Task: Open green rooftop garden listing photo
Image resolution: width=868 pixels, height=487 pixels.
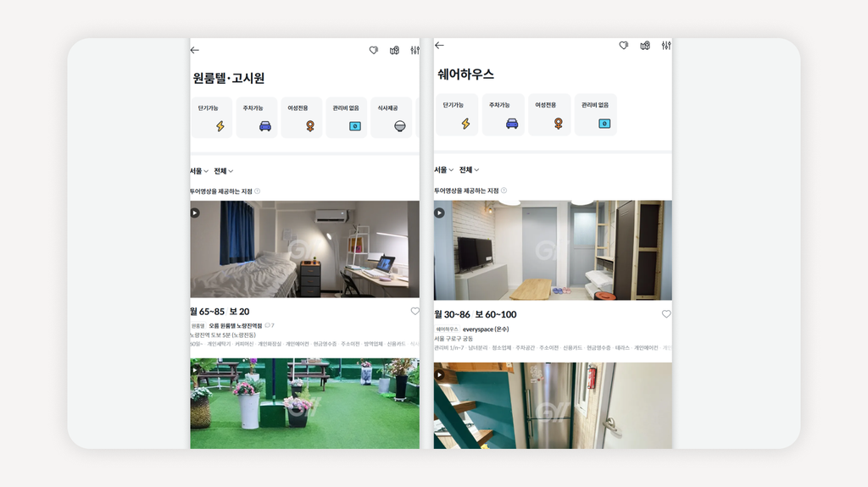Action: [x=305, y=403]
